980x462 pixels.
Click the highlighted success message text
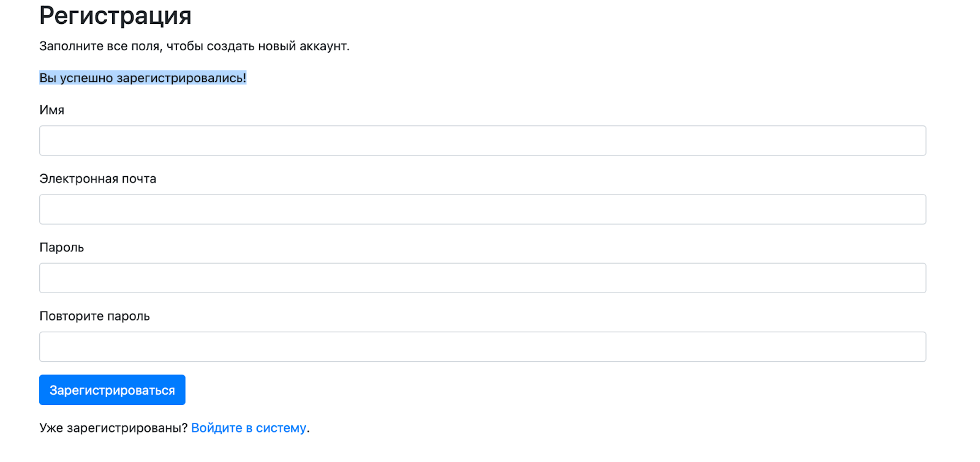(142, 78)
